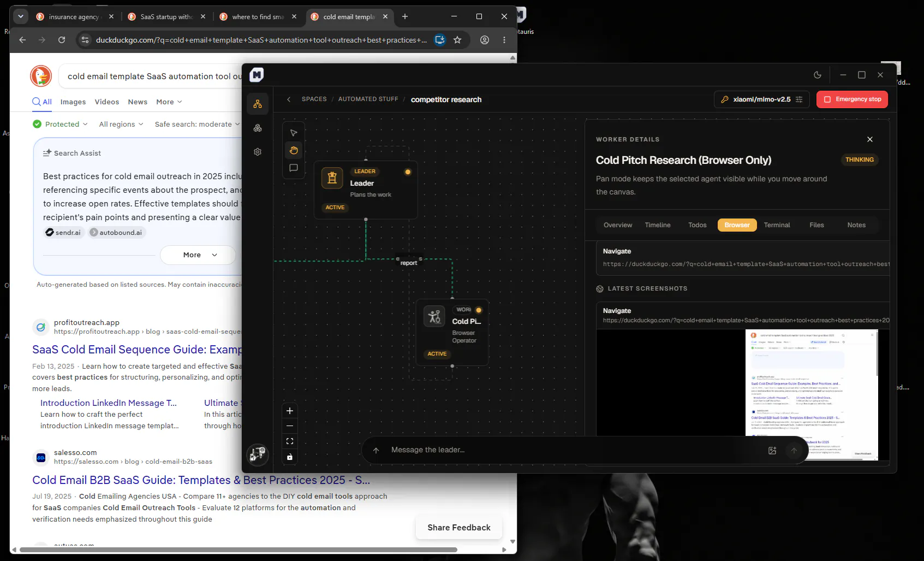The width and height of the screenshot is (924, 561).
Task: Open model settings sliders icon
Action: pyautogui.click(x=799, y=99)
